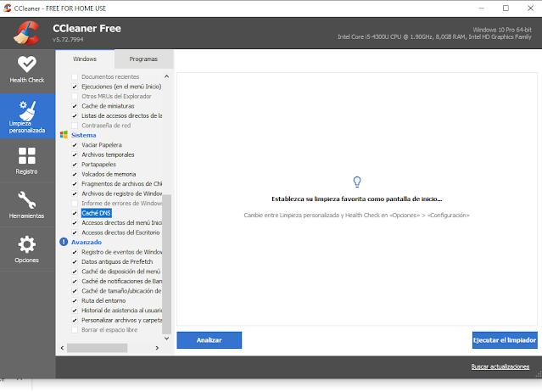Select Archivos de registro de Windows text
Viewport: 542px width, 392px height.
(x=121, y=193)
